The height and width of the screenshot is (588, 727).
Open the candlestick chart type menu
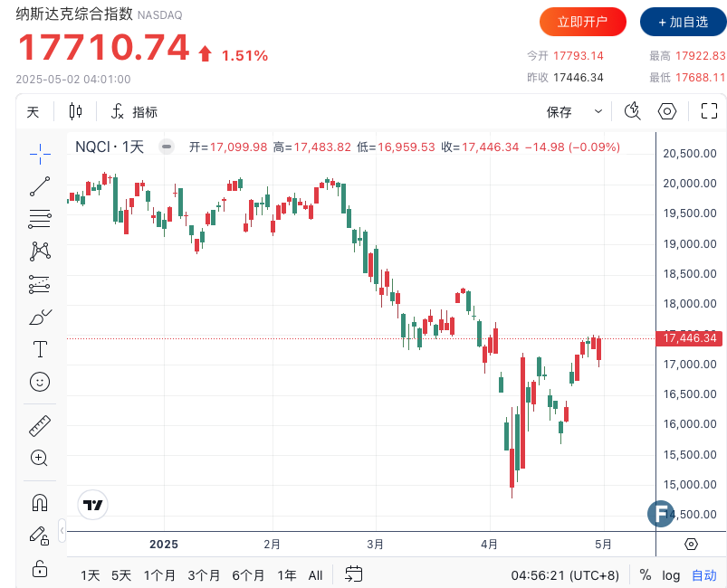coord(75,112)
